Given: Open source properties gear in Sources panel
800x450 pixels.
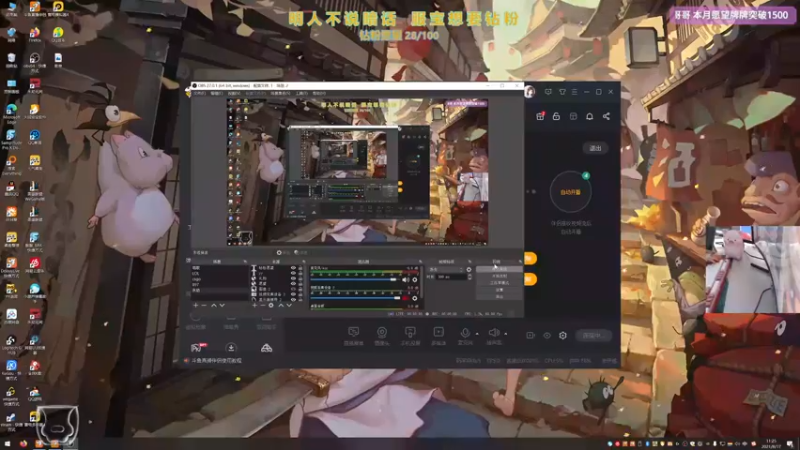Looking at the screenshot, I should (x=271, y=305).
